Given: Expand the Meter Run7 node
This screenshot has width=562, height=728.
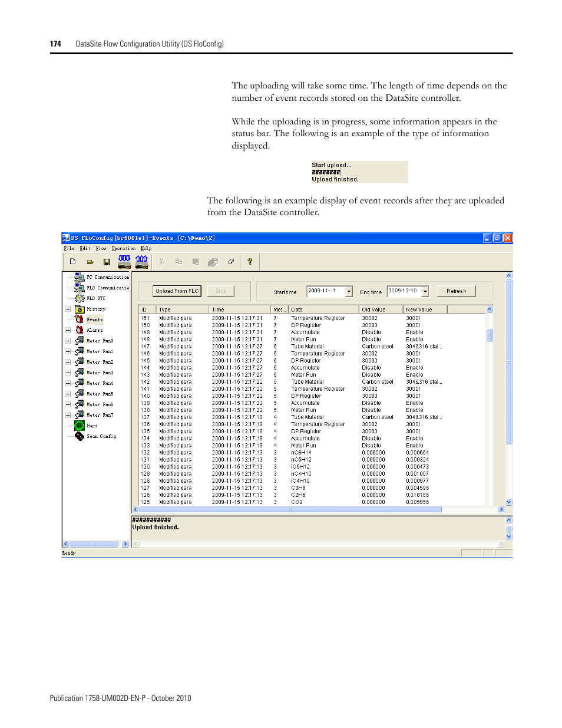Looking at the screenshot, I should pos(68,415).
